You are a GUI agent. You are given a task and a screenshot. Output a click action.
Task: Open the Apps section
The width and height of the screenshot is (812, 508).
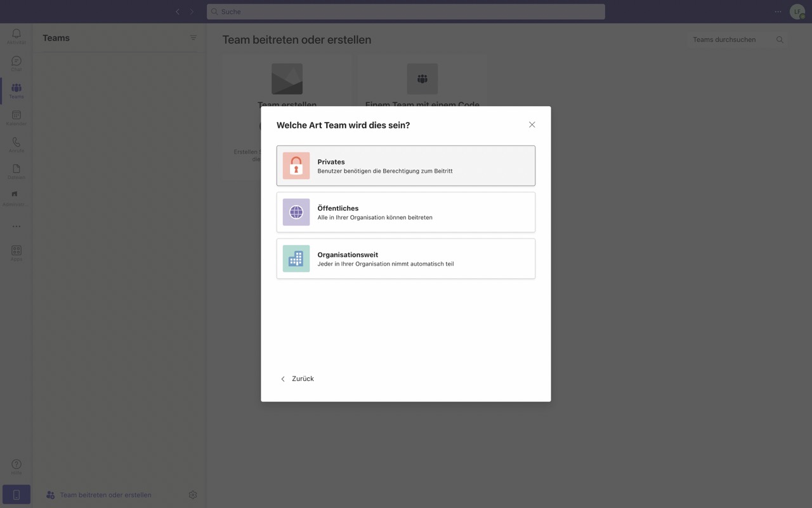[16, 251]
